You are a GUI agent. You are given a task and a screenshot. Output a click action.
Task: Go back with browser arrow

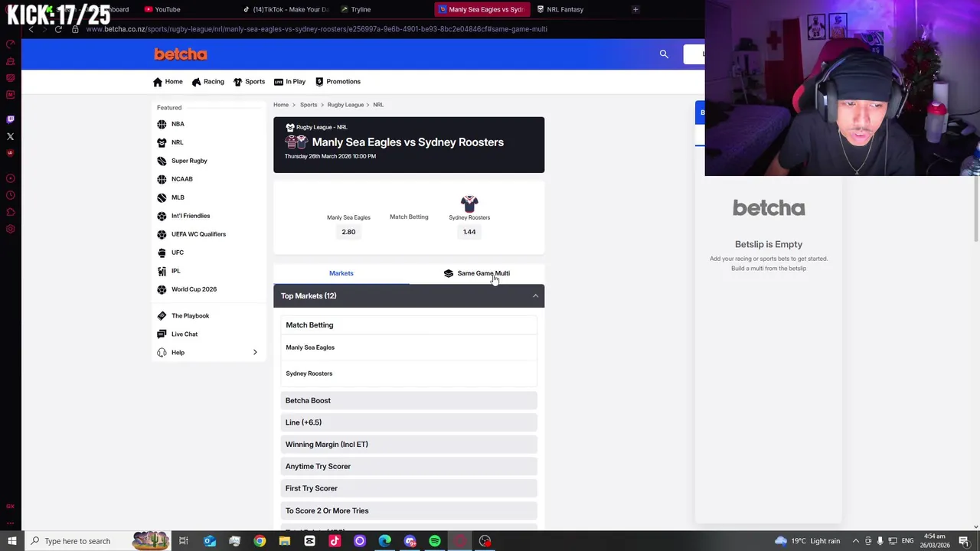[x=31, y=29]
